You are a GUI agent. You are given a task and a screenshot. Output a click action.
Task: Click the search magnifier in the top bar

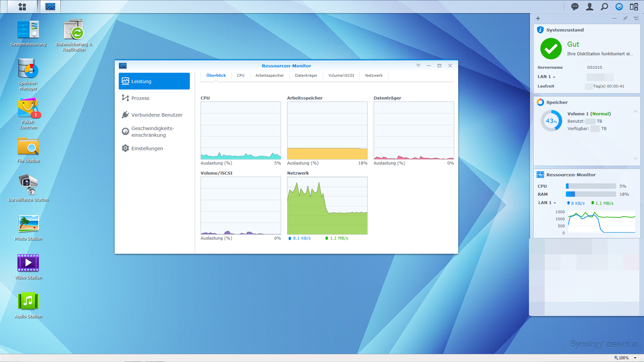click(x=604, y=7)
